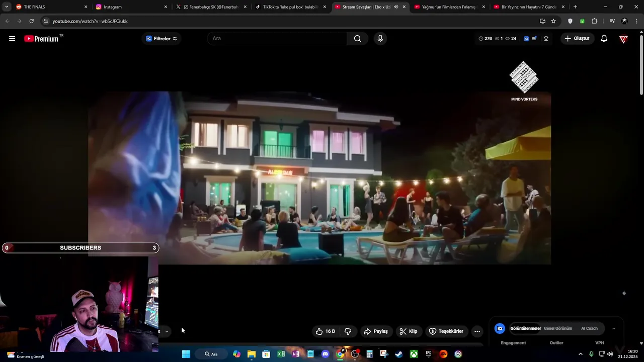The width and height of the screenshot is (644, 362).
Task: Click the Mind Vorteks channel watermark
Action: pyautogui.click(x=524, y=81)
